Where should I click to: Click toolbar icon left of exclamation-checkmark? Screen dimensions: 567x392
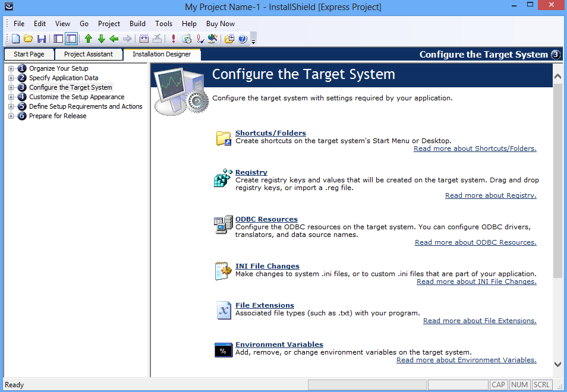[x=187, y=39]
